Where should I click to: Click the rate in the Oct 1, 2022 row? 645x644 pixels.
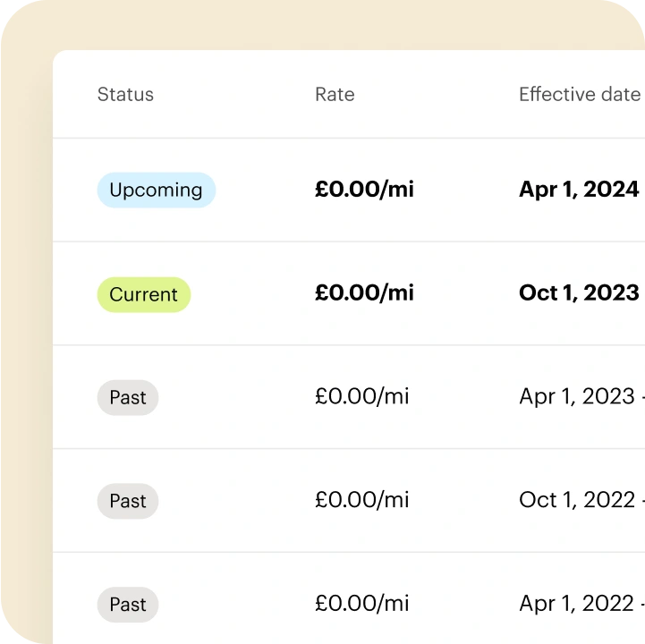coord(361,501)
